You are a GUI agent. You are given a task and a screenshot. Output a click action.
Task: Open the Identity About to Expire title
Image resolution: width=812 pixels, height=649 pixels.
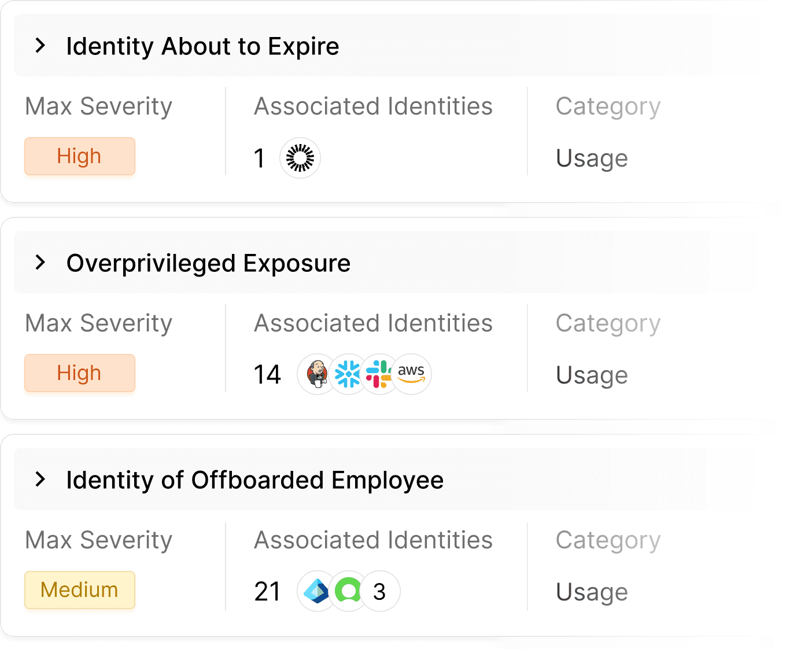click(202, 46)
